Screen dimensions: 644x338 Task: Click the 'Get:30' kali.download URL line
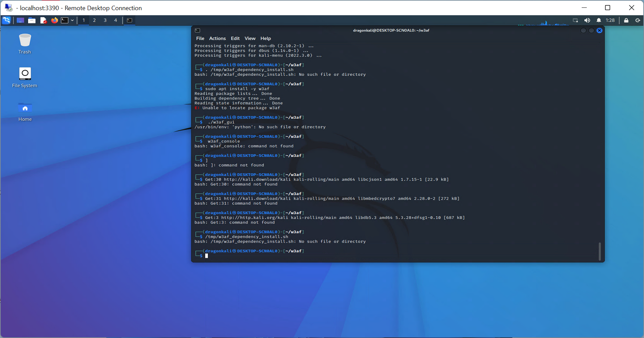327,179
